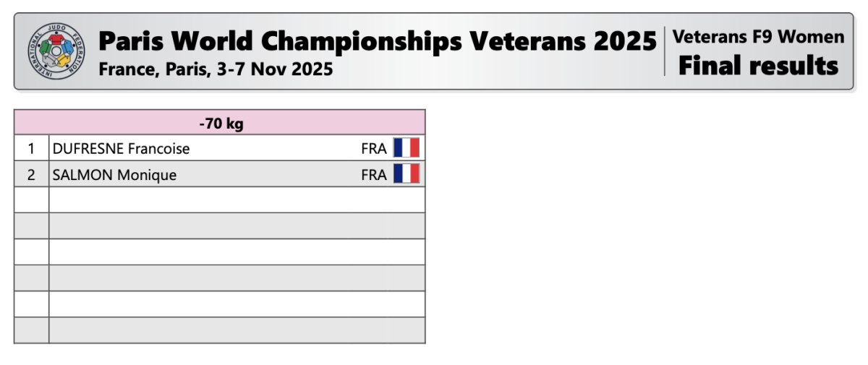Click the Final results heading
The height and width of the screenshot is (365, 868).
point(758,66)
